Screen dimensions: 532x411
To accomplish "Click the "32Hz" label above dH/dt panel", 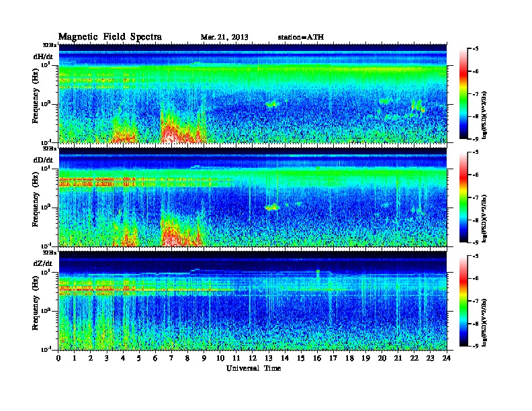I will [x=50, y=45].
